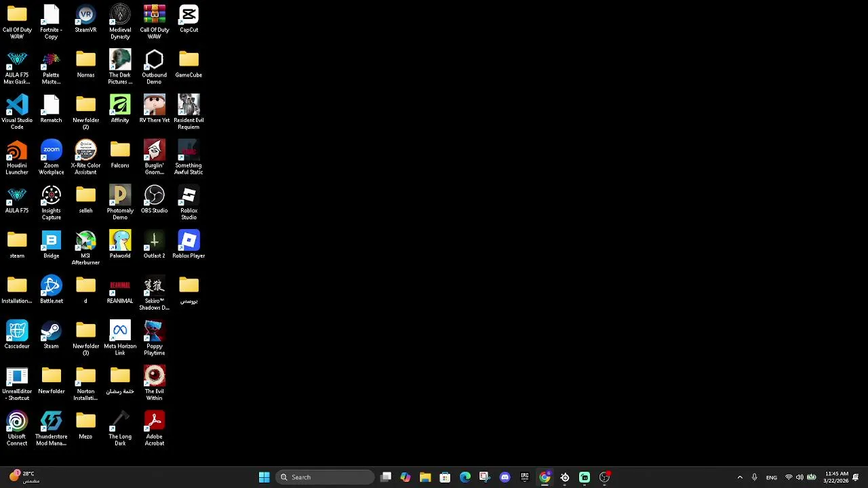Select the Palworld game icon
This screenshot has height=488, width=868.
(x=120, y=245)
